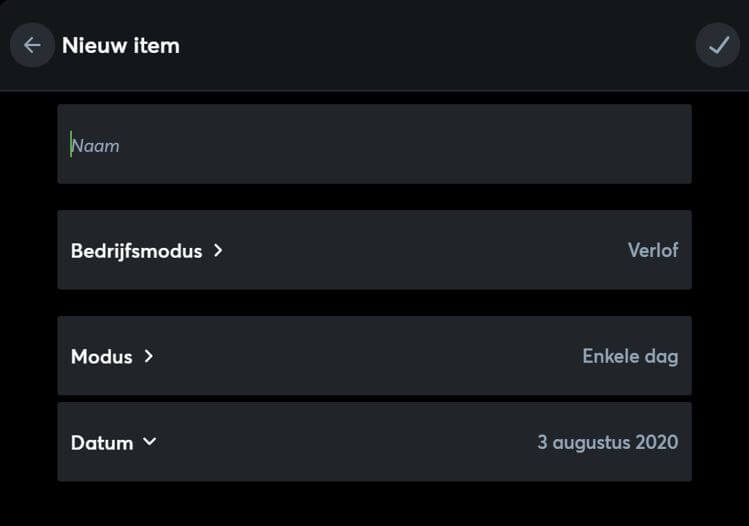Screen dimensions: 749x526
Task: Click the date 3 augustus 2020
Action: [607, 443]
